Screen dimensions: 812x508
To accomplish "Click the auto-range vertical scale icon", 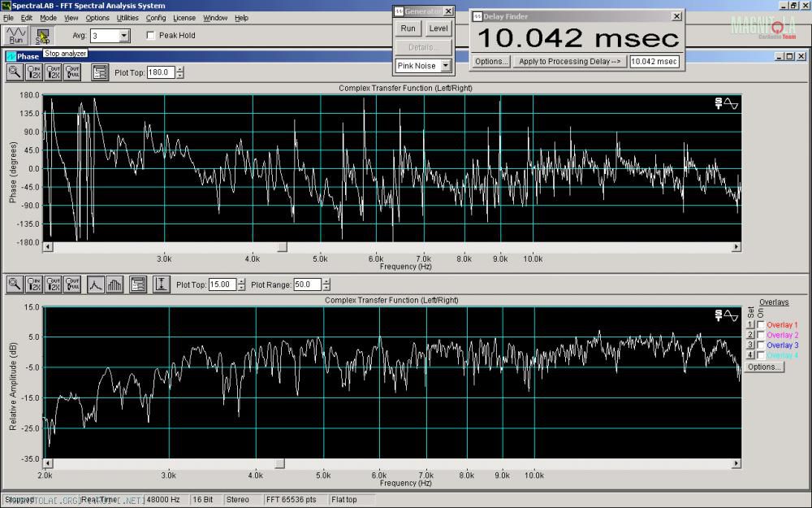I will [x=161, y=284].
